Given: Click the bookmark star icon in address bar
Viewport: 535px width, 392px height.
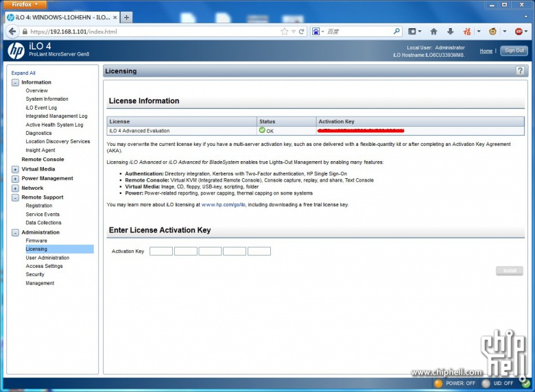Looking at the screenshot, I should pyautogui.click(x=284, y=32).
